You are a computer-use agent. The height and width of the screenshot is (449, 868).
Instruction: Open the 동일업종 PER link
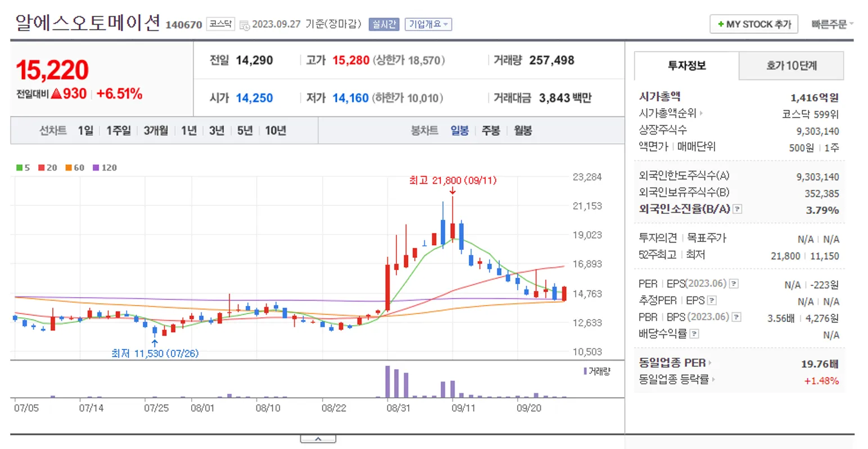click(x=675, y=363)
